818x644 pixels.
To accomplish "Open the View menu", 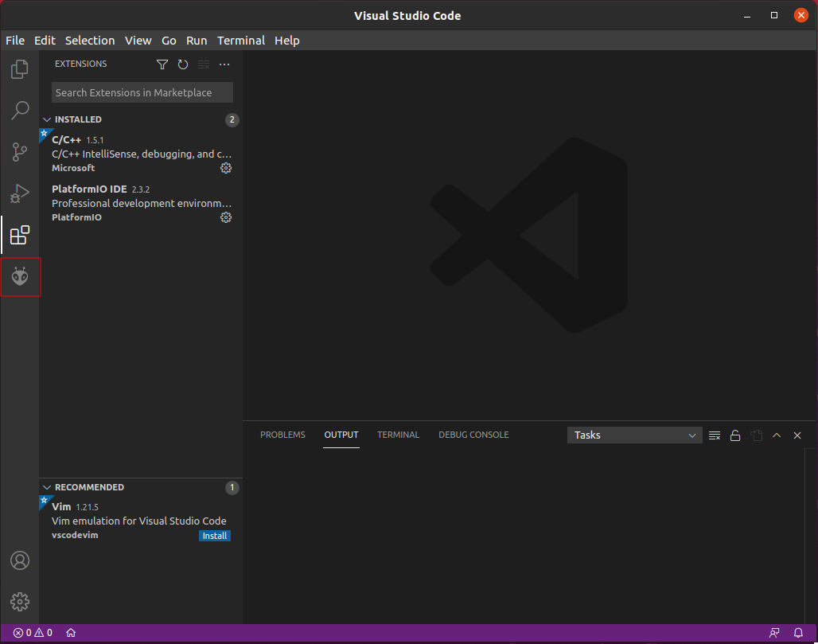I will coord(138,40).
